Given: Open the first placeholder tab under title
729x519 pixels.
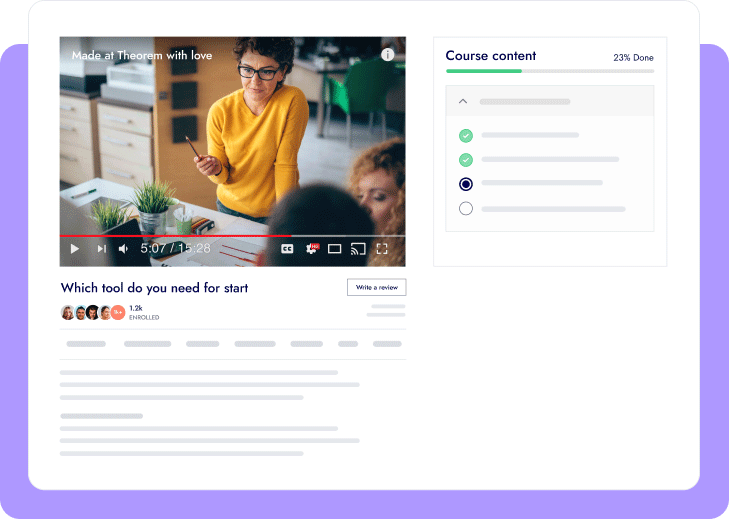Looking at the screenshot, I should pos(86,344).
